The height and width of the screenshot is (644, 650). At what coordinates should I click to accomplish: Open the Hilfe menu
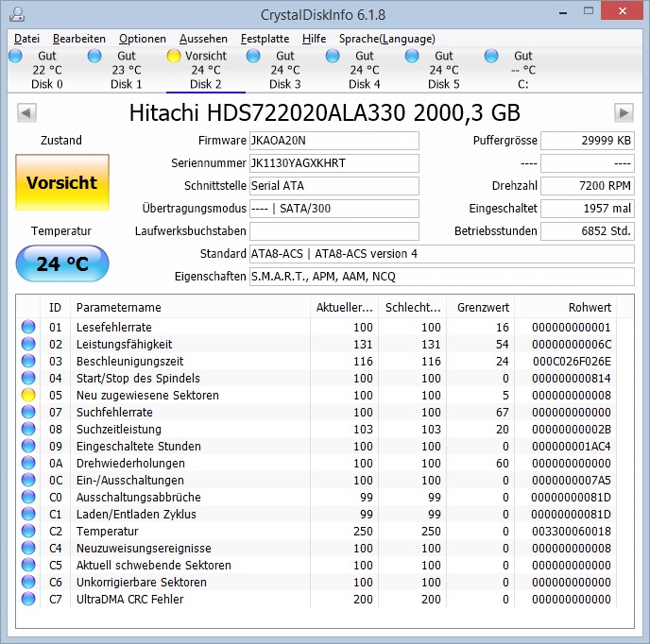coord(314,39)
